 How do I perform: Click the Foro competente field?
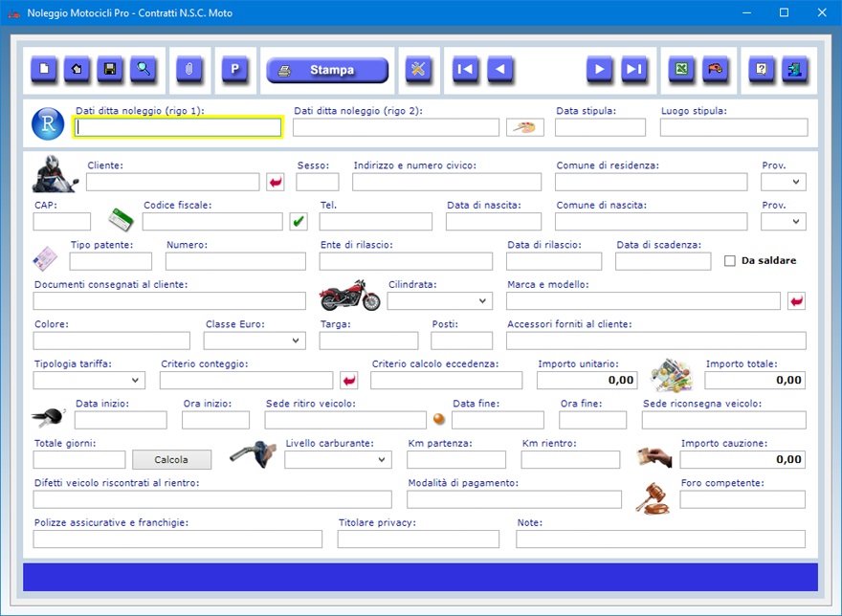pyautogui.click(x=742, y=499)
